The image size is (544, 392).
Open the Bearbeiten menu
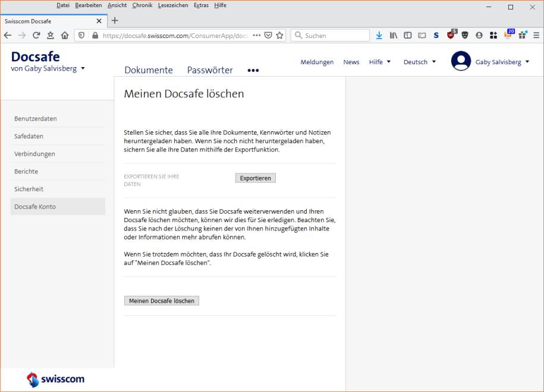click(x=89, y=5)
